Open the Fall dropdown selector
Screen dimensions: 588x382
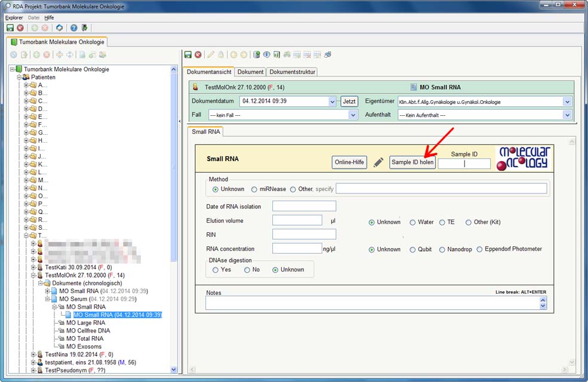pyautogui.click(x=352, y=115)
